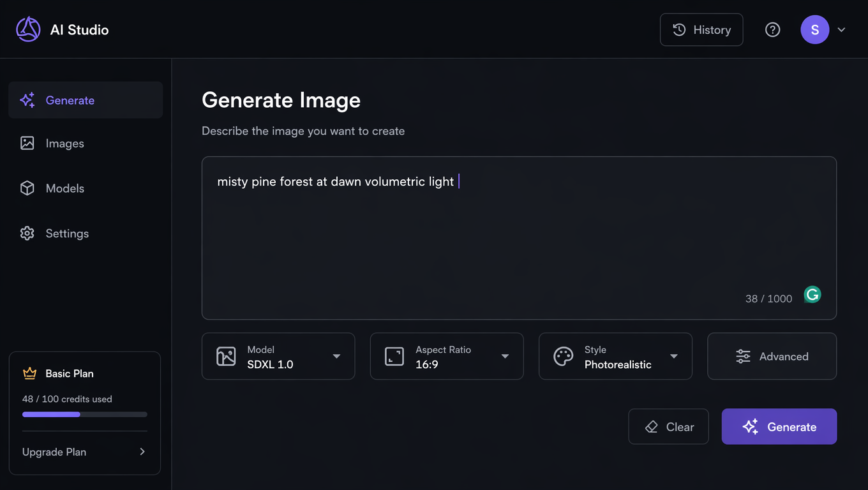The image size is (868, 490).
Task: Click the AI Studio logo icon
Action: point(28,29)
